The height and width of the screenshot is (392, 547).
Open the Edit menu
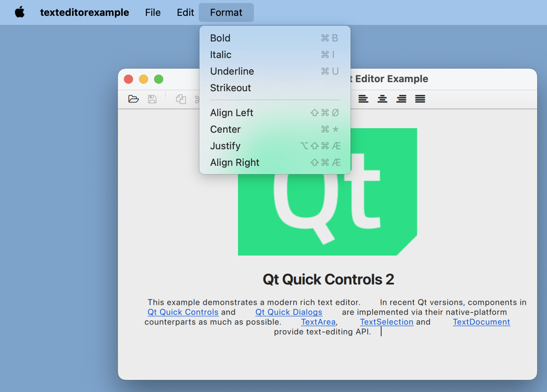coord(185,12)
